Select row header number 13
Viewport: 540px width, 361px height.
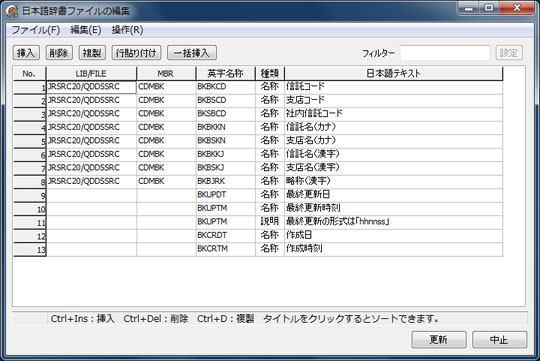(x=30, y=250)
